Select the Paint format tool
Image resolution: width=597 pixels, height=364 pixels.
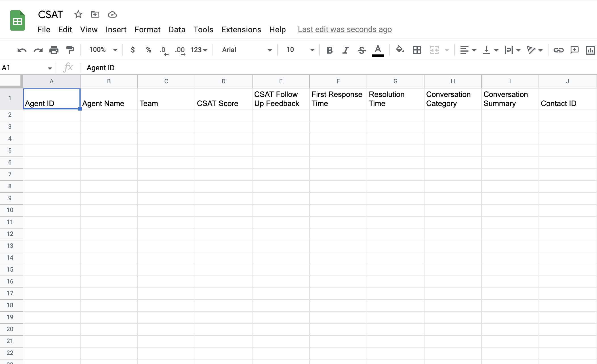tap(70, 50)
